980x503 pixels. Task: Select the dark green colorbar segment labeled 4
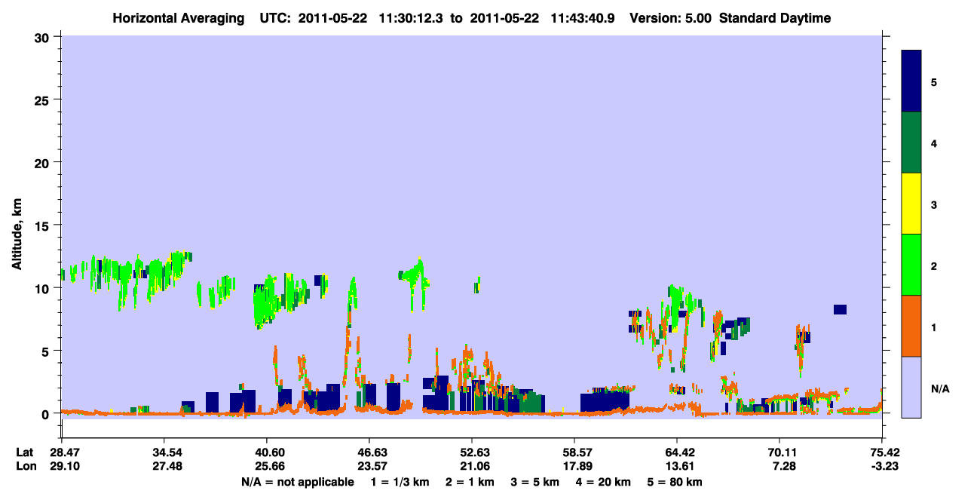click(x=911, y=143)
